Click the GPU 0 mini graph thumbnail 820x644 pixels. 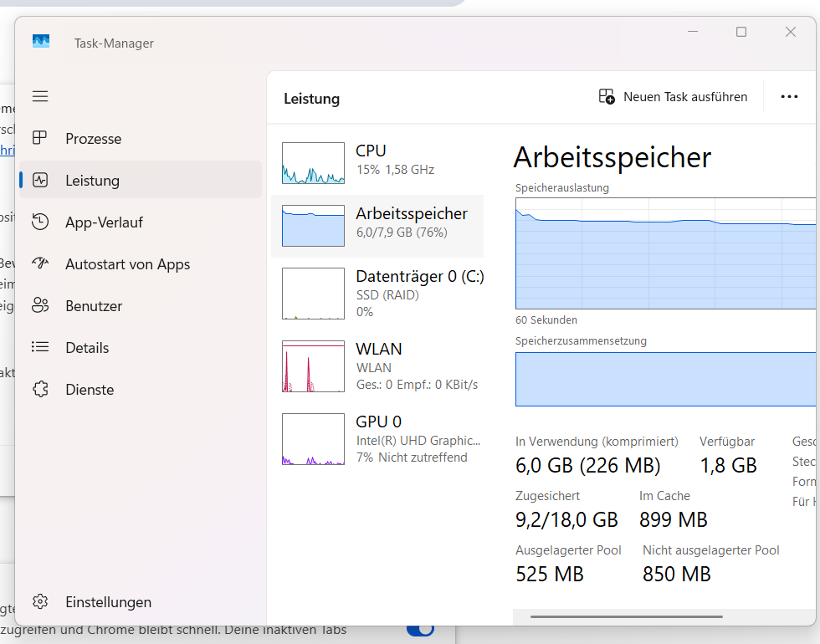pos(313,438)
